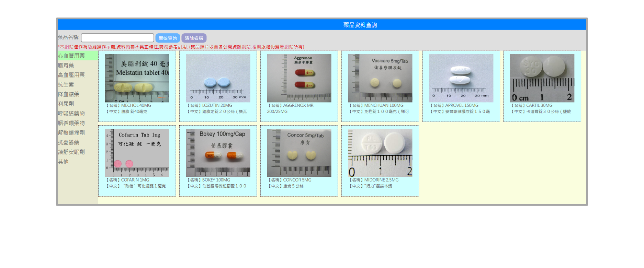Choose the 抗憂鬱藥 category
Viewport: 644px width, 268px height.
(x=78, y=142)
